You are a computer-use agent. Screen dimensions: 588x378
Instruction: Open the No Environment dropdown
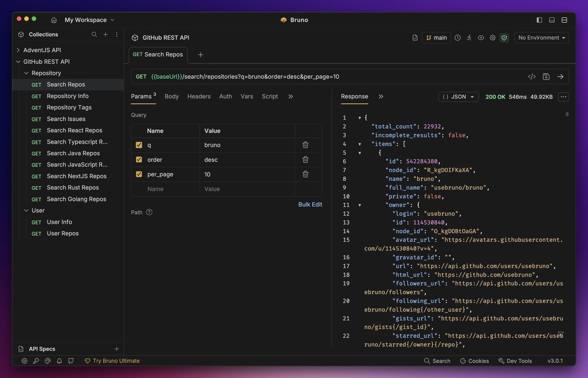tap(541, 38)
